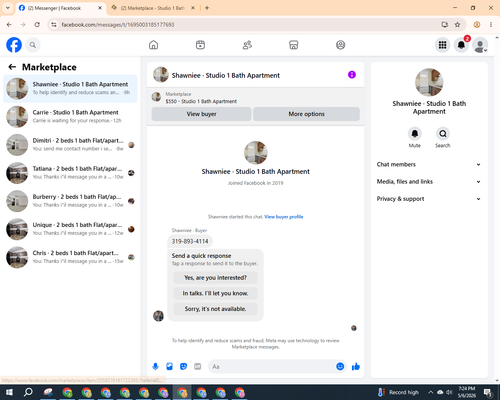The height and width of the screenshot is (400, 500).
Task: Show hidden system tray icons
Action: 431,392
